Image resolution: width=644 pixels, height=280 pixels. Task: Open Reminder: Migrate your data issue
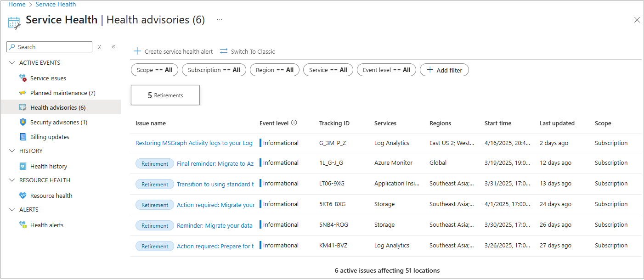pos(215,225)
